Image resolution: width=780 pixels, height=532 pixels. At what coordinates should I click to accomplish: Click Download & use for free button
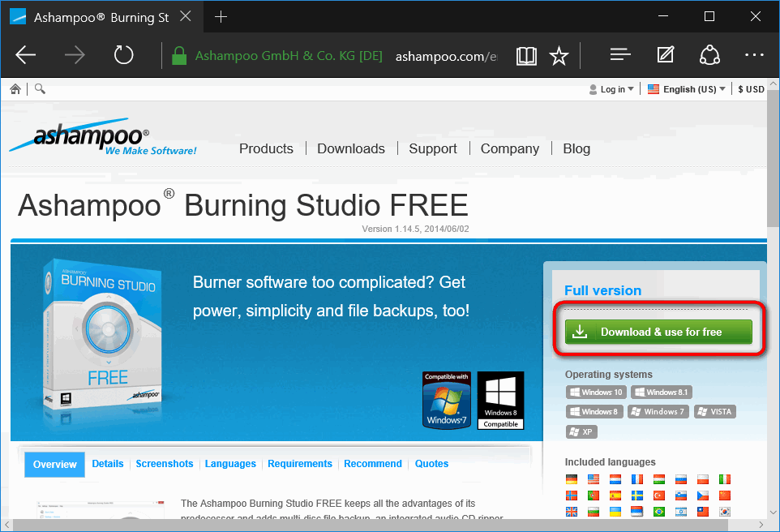coord(658,332)
